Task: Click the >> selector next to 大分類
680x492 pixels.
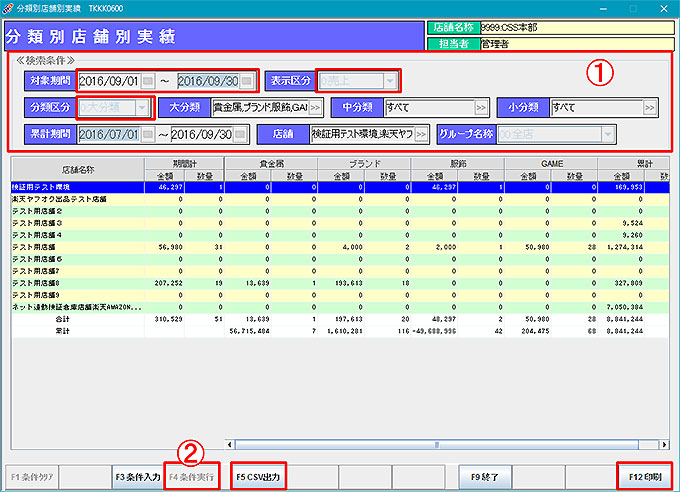Action: pos(315,108)
